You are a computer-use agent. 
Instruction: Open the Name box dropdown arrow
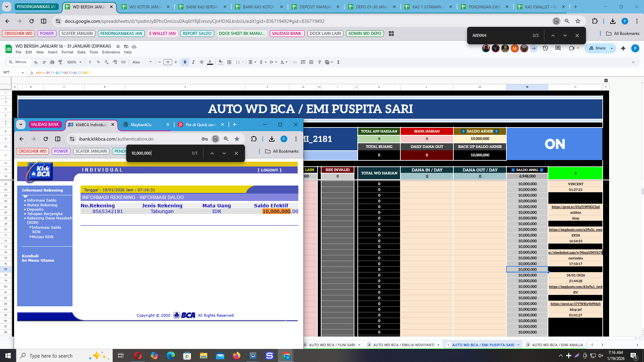click(x=23, y=73)
